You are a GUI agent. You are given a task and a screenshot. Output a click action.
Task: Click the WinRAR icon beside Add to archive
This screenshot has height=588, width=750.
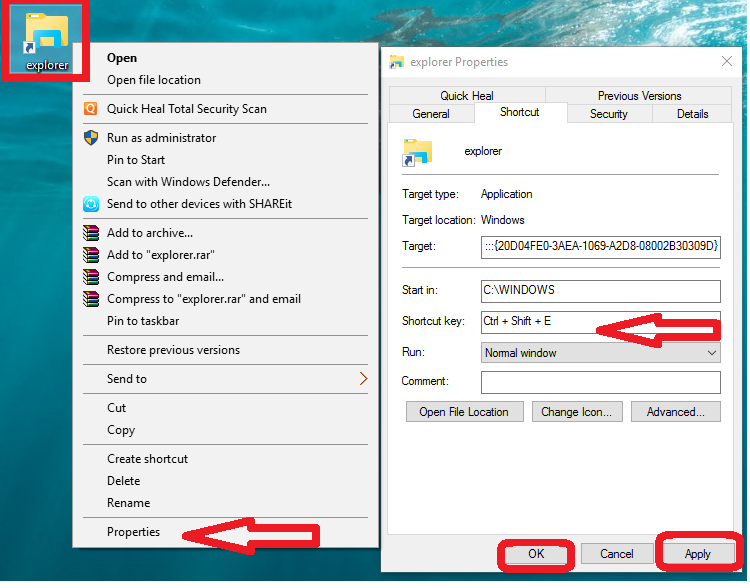click(91, 233)
